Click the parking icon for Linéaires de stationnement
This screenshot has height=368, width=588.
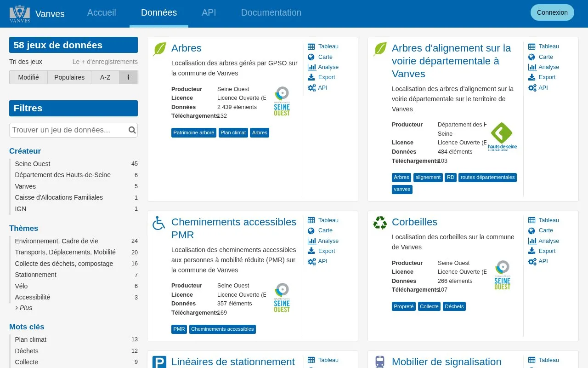click(x=159, y=362)
